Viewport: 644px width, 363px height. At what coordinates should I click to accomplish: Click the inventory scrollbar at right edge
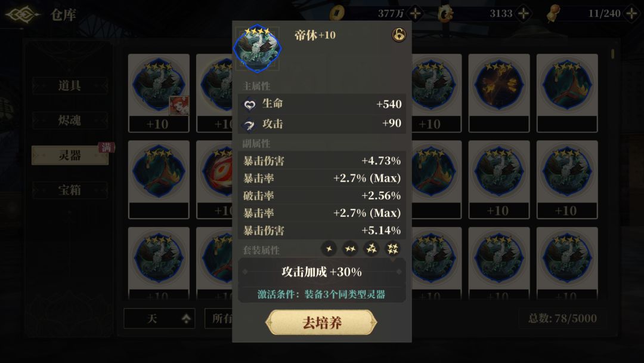[x=612, y=54]
